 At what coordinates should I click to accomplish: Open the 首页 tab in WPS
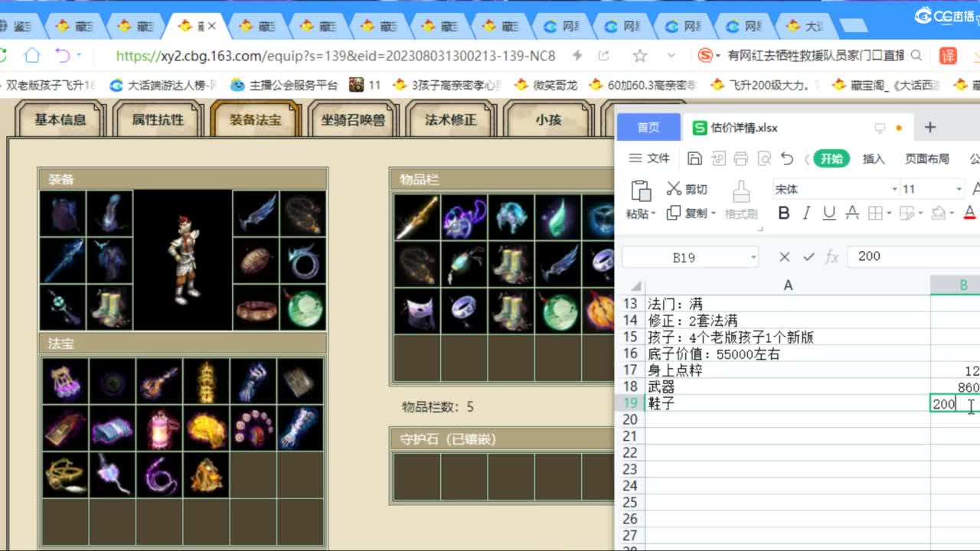[648, 127]
